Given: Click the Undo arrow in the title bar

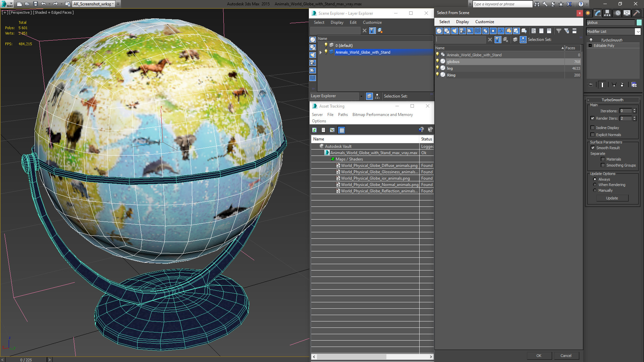Looking at the screenshot, I should click(43, 4).
